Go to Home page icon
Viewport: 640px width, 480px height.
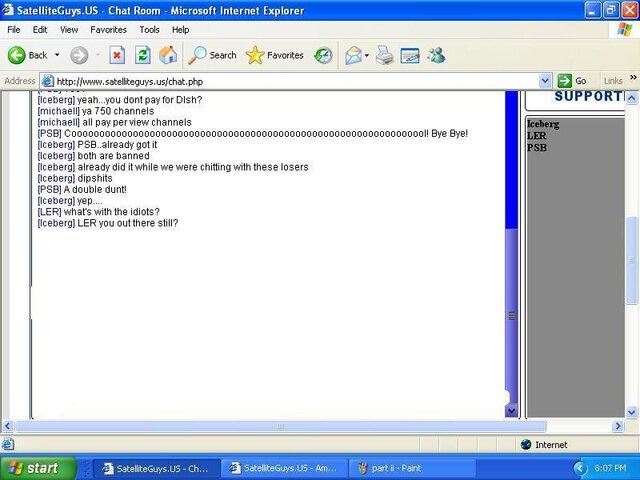[168, 55]
